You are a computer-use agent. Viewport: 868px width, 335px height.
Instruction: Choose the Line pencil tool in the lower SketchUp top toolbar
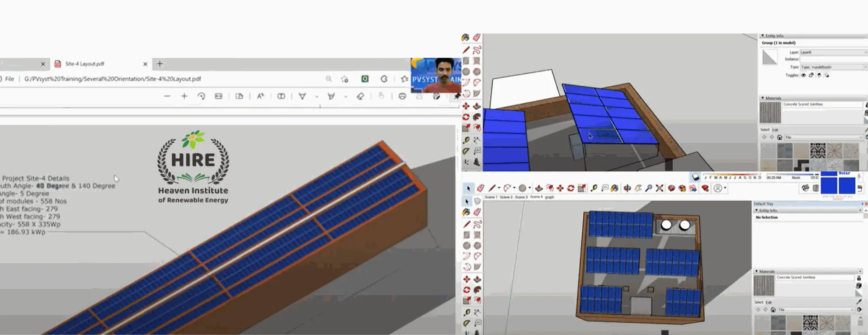pos(492,188)
